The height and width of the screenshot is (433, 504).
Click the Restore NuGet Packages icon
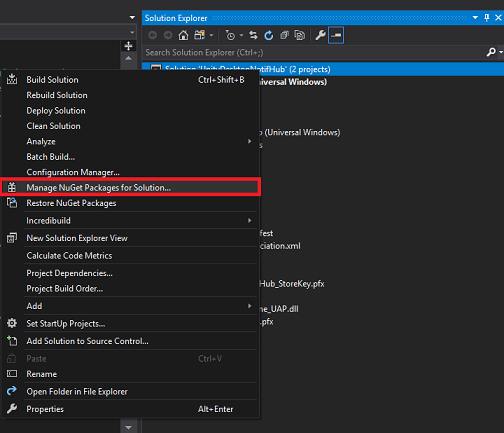click(12, 203)
